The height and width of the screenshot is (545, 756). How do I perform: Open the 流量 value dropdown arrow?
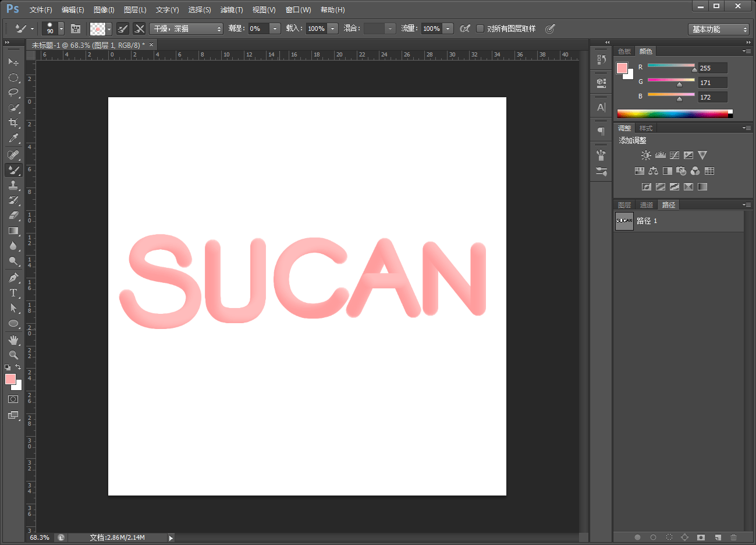[x=448, y=29]
